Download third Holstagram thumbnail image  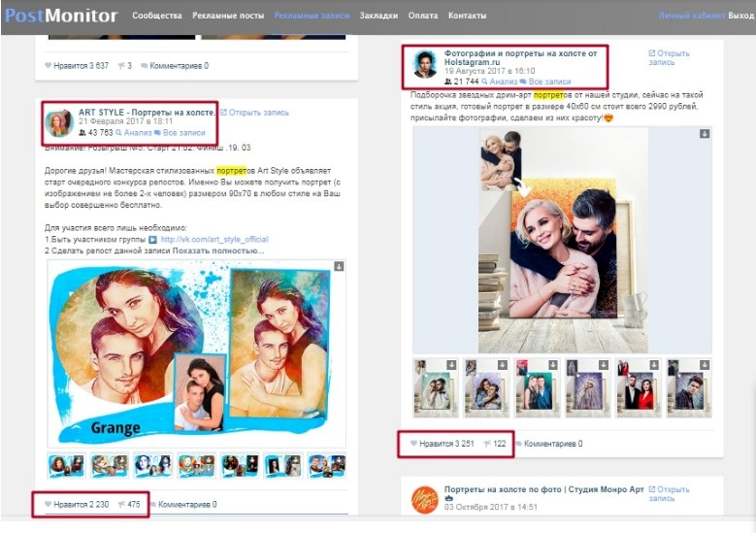tap(552, 365)
